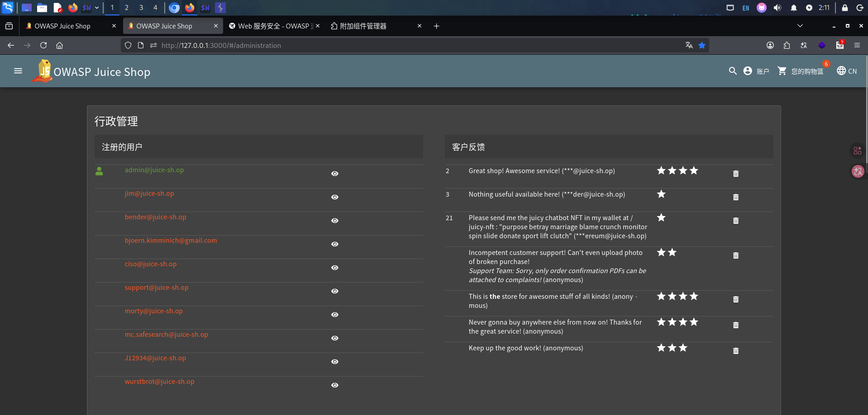Open the Firefox account icon
Screen dimensions: 868x415
(x=770, y=45)
